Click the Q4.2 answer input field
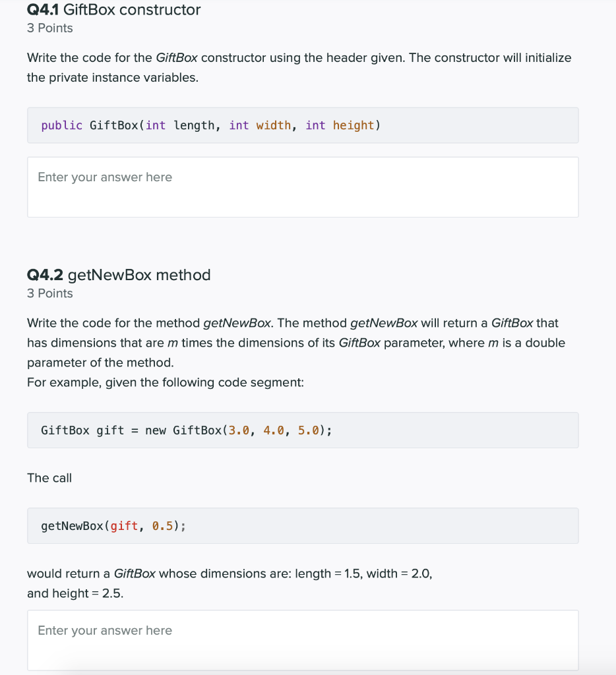The image size is (616, 675). tap(303, 639)
